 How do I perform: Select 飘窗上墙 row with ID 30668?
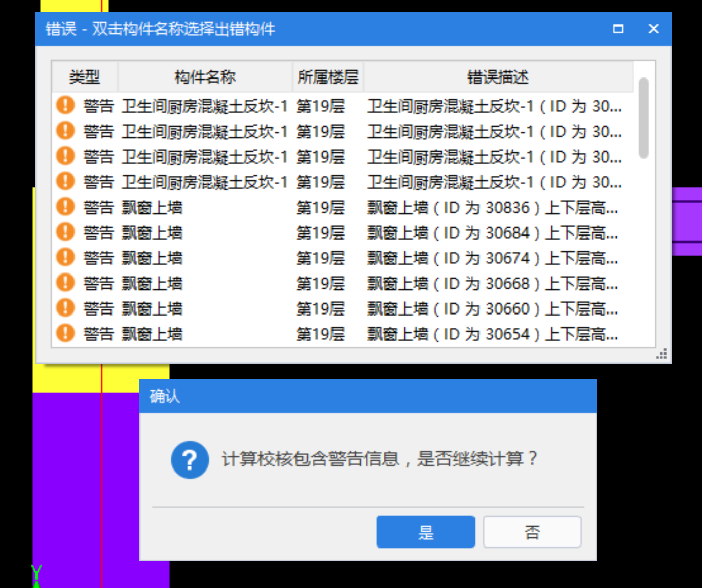click(343, 283)
